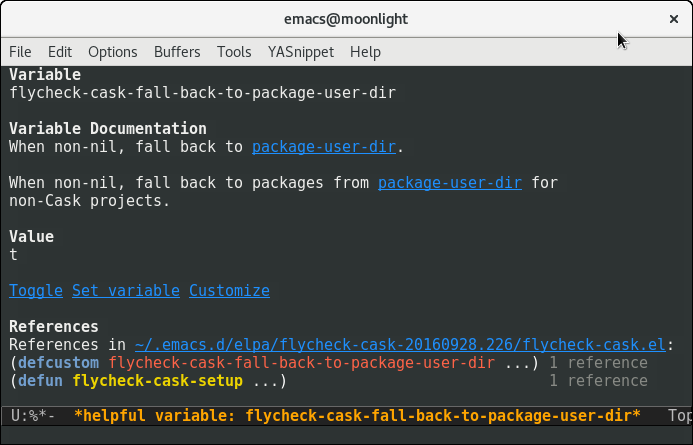The height and width of the screenshot is (445, 693).
Task: Follow package-user-dir link before 'for'
Action: [450, 183]
